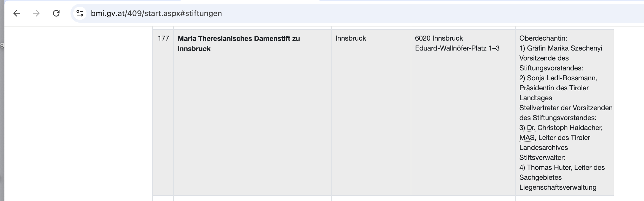
Task: Click the browser forward arrow
Action: point(36,13)
